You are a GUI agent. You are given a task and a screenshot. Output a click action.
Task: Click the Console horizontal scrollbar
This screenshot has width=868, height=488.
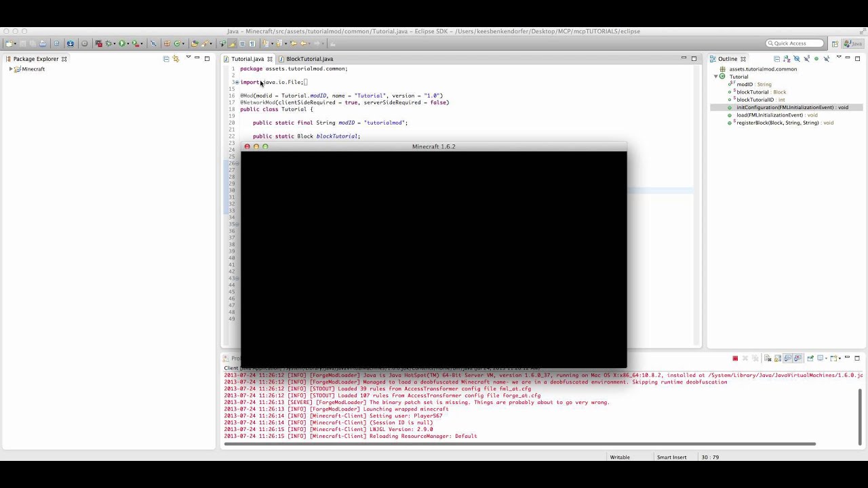[519, 444]
